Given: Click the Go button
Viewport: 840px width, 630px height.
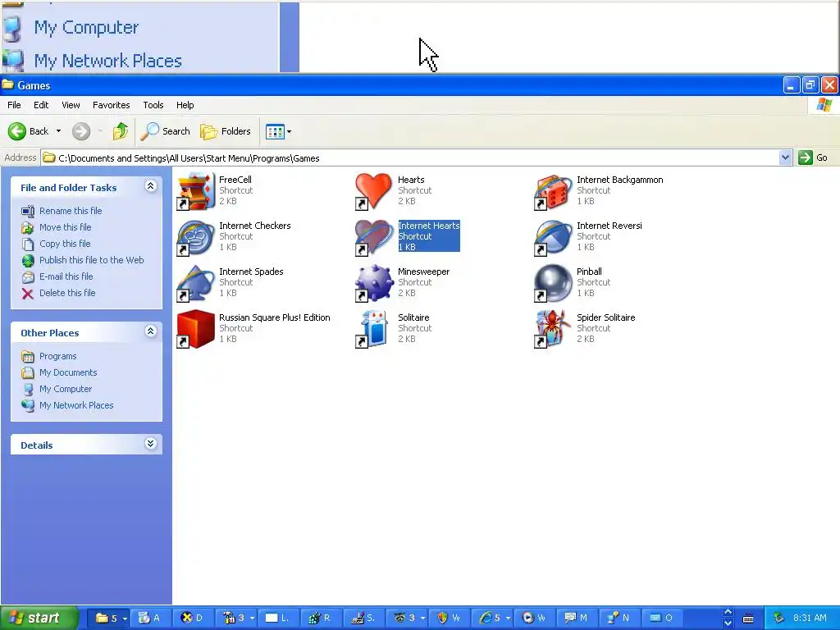Looking at the screenshot, I should pos(813,157).
